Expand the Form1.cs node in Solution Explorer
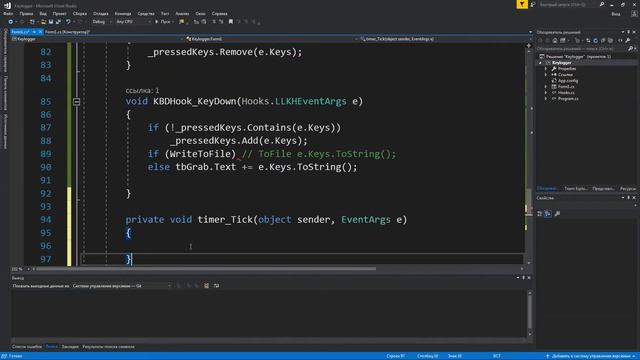640x360 pixels. pos(546,87)
